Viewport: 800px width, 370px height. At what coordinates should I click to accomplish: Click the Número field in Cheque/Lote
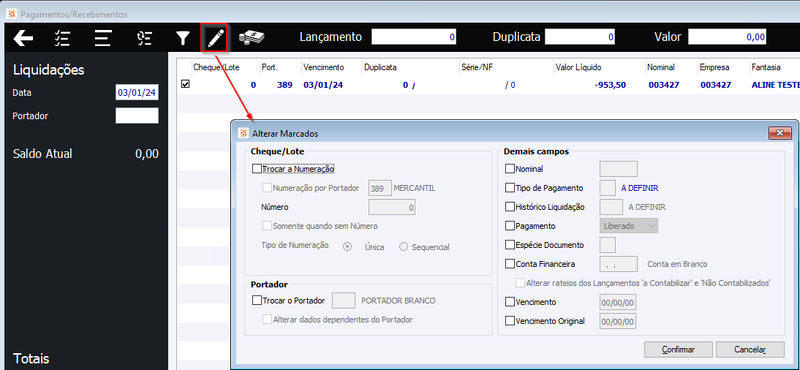click(x=392, y=207)
